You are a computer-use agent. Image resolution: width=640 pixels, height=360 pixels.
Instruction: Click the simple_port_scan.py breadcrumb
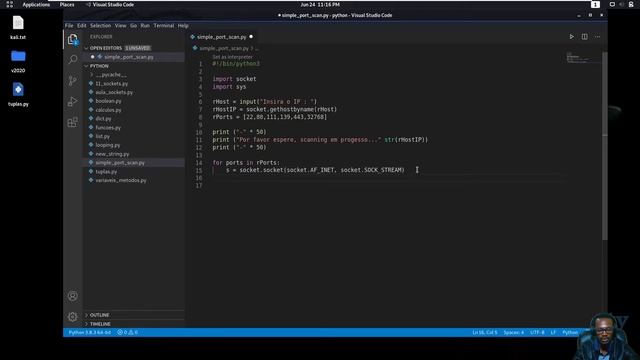tap(224, 48)
